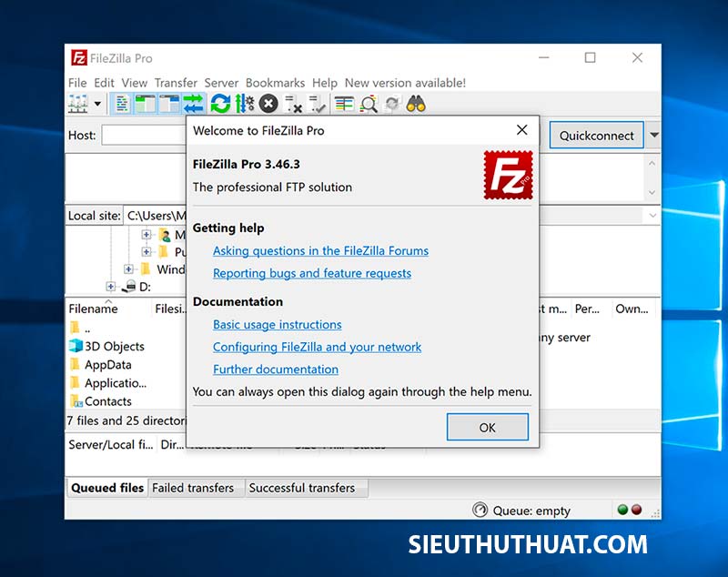
Task: Open the File menu
Action: (x=77, y=83)
